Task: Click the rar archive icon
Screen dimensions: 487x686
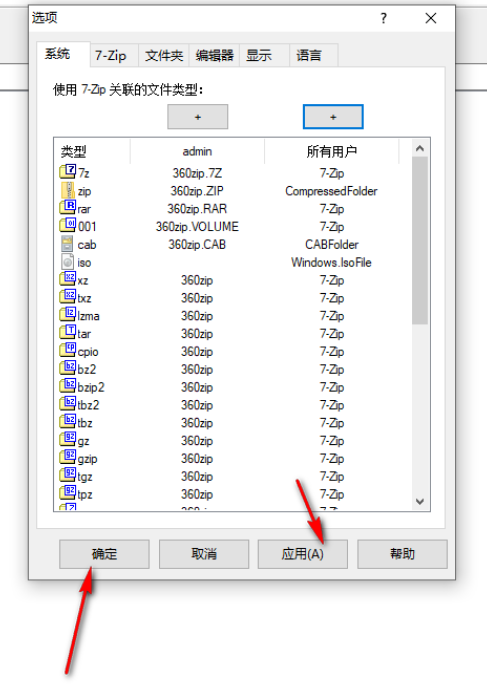Action: pyautogui.click(x=67, y=208)
